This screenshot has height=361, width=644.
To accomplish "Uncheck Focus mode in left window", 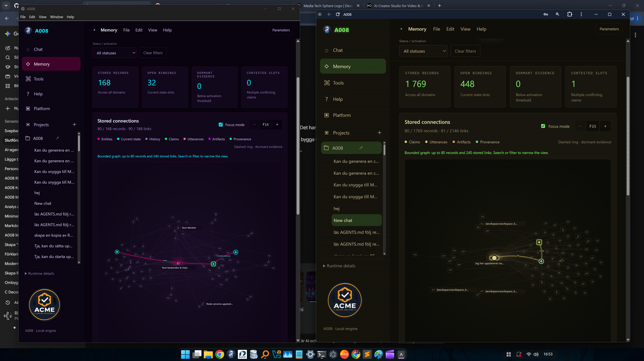I will tap(220, 125).
